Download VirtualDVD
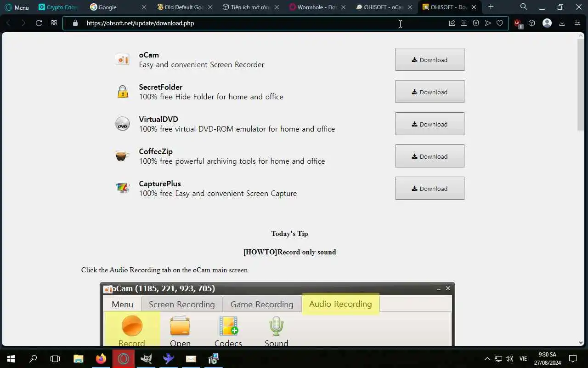This screenshot has height=368, width=588. click(x=430, y=124)
